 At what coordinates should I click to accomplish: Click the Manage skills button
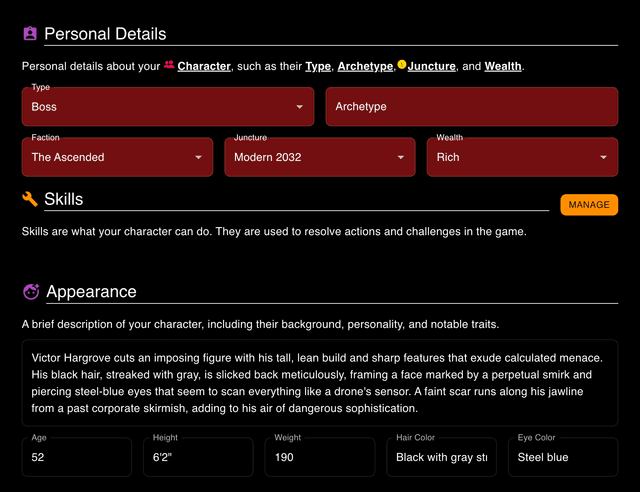pos(588,205)
